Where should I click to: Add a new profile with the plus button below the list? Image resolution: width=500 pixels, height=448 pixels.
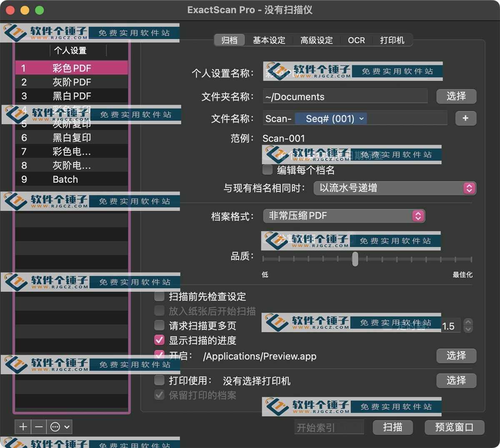click(23, 427)
